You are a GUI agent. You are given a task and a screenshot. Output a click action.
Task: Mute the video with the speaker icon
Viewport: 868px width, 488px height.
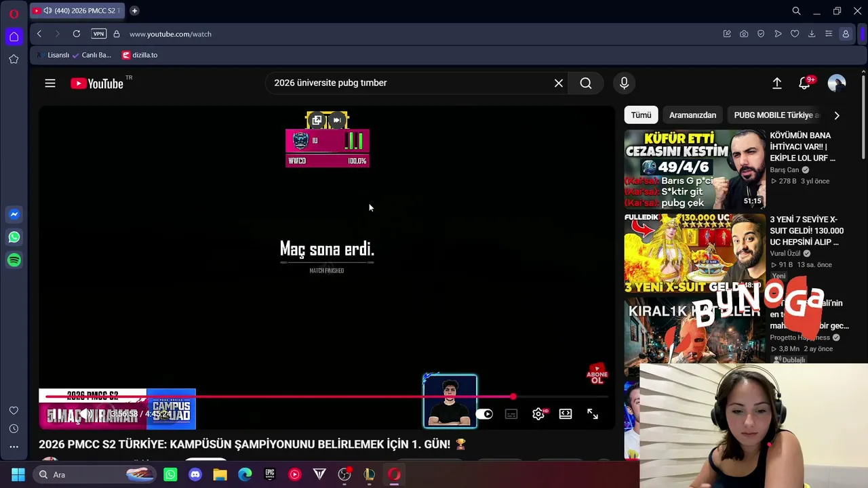pos(87,414)
